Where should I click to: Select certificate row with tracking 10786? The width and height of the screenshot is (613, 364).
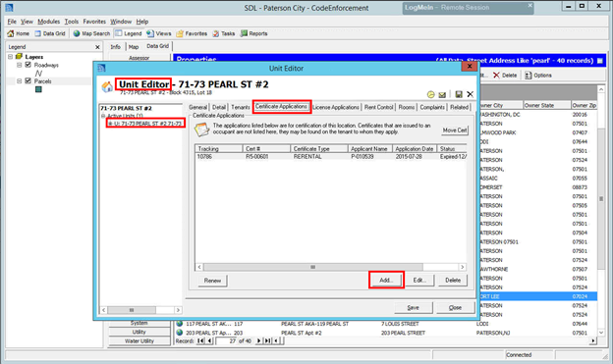click(331, 156)
